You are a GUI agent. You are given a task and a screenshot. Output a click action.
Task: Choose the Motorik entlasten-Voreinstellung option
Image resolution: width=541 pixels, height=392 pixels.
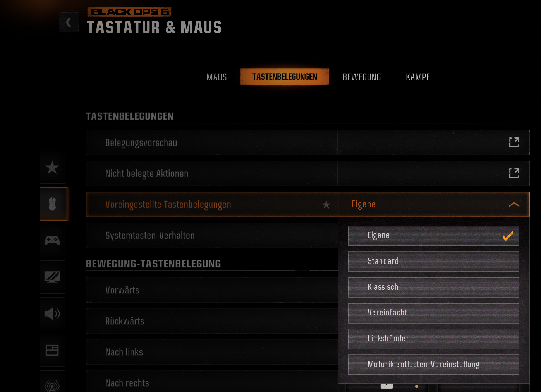[x=433, y=365]
